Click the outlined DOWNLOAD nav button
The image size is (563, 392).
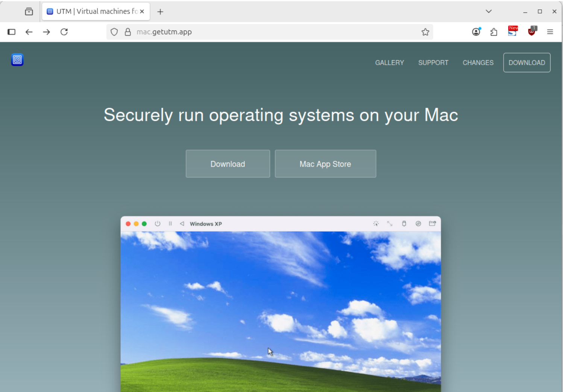pyautogui.click(x=527, y=63)
